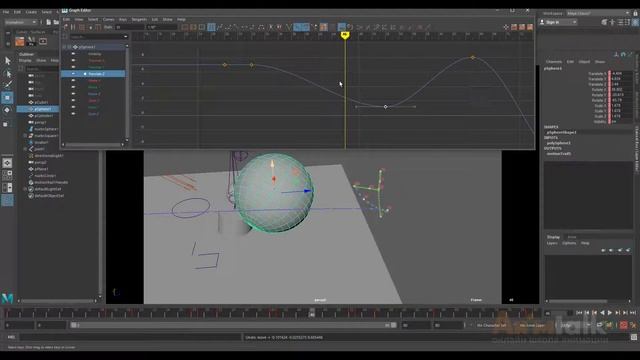
Task: Click the Script Editor icon at bottom right
Action: [633, 337]
